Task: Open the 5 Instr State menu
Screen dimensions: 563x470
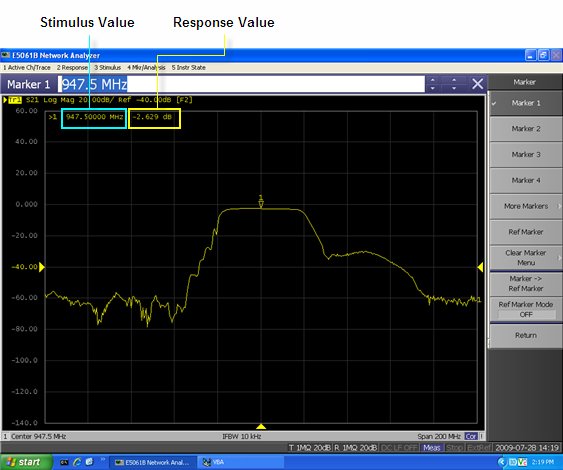Action: pyautogui.click(x=189, y=68)
